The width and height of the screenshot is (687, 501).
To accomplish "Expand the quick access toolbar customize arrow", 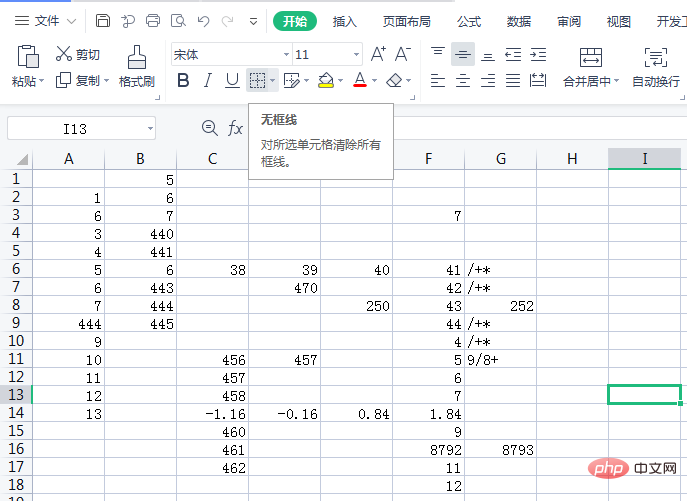I will point(253,21).
